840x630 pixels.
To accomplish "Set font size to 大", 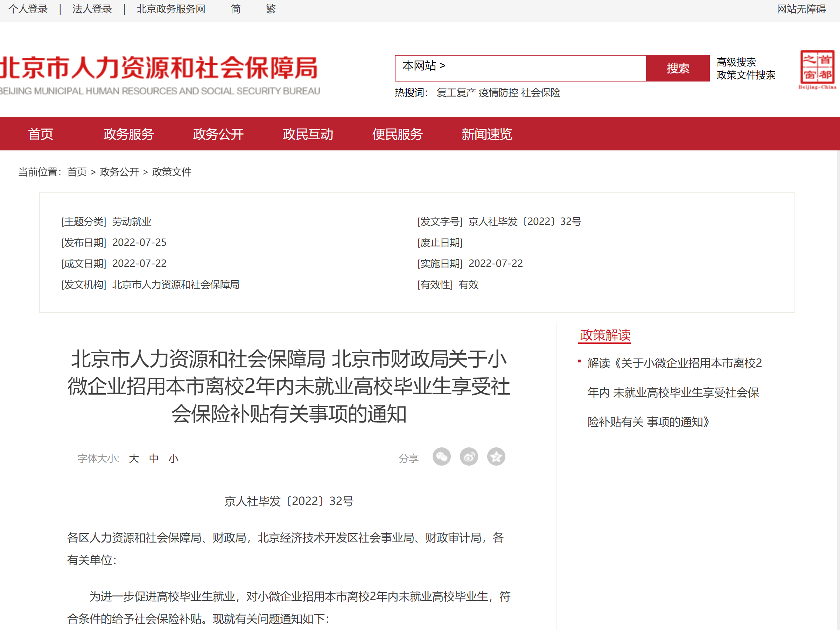I will tap(134, 459).
